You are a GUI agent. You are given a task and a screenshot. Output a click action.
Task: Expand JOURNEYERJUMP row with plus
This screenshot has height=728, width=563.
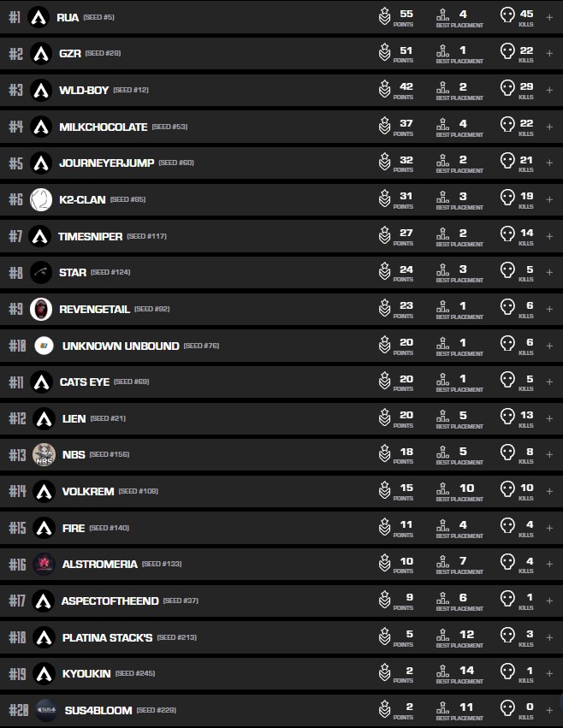(549, 163)
